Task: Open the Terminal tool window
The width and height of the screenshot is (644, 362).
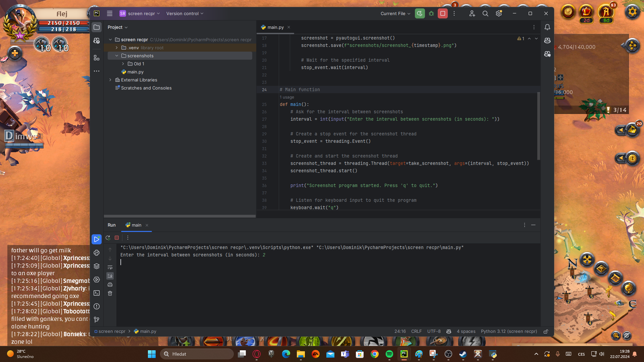Action: tap(97, 293)
